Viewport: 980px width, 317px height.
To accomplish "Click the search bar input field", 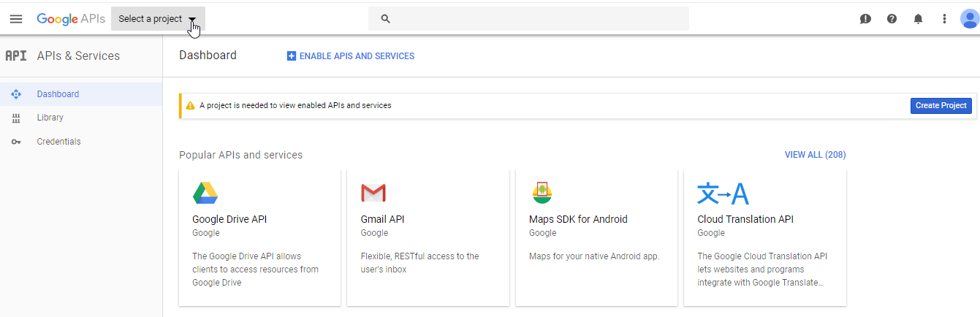I will point(528,19).
